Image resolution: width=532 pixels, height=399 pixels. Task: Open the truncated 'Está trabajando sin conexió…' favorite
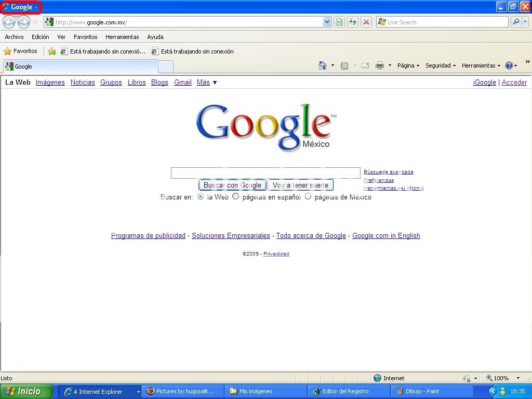tap(103, 51)
